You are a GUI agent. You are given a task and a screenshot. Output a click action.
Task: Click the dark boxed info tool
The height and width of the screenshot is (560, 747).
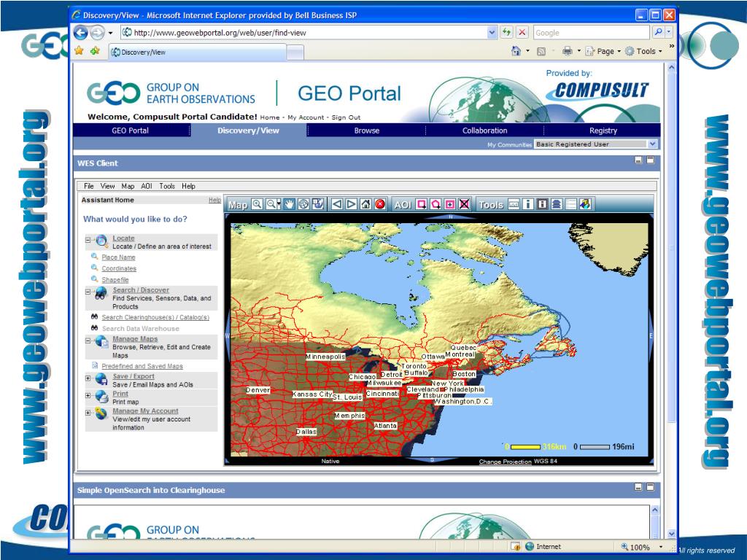tap(542, 204)
